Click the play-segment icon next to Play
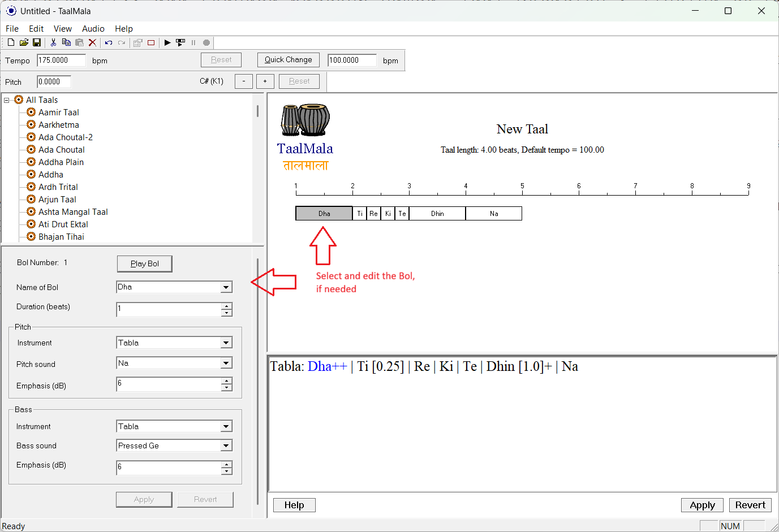 (x=180, y=42)
